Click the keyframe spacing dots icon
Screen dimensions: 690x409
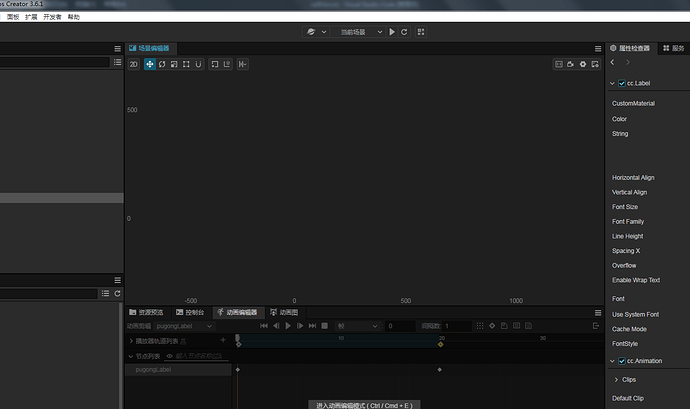click(480, 326)
